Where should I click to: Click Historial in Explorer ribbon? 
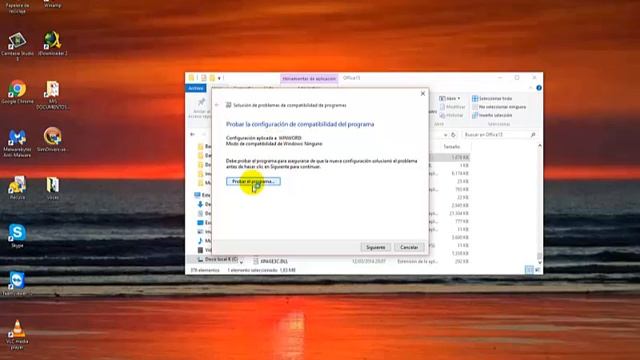point(451,116)
